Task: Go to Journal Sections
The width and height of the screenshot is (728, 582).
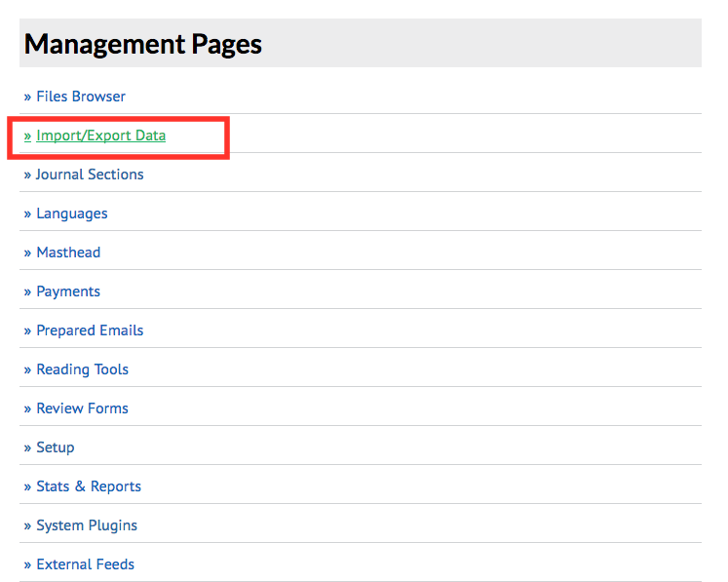Action: (x=90, y=175)
